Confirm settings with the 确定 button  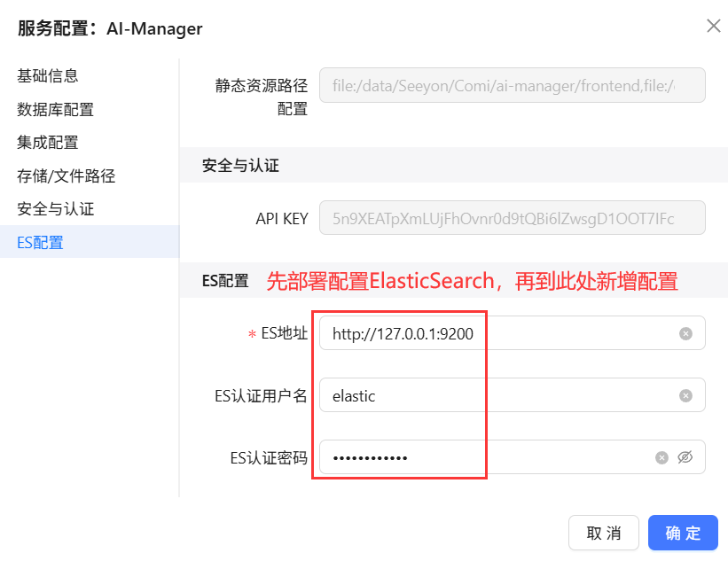[683, 533]
